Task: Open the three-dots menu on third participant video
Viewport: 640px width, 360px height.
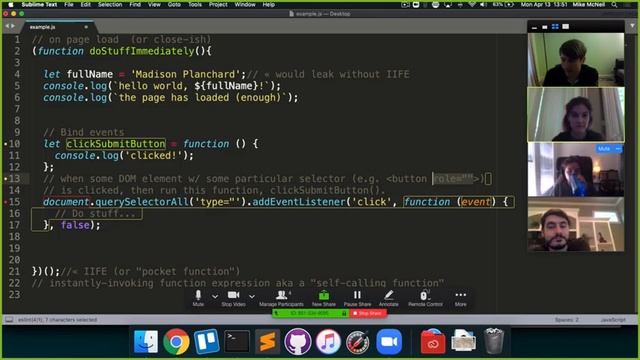Action: coord(618,149)
